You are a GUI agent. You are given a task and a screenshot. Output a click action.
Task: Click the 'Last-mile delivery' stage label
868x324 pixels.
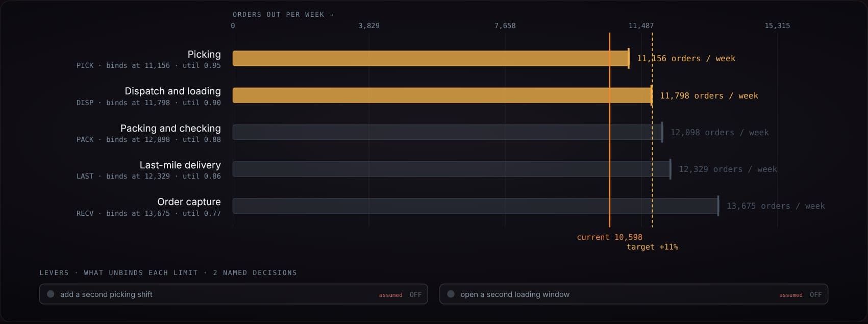pyautogui.click(x=180, y=165)
